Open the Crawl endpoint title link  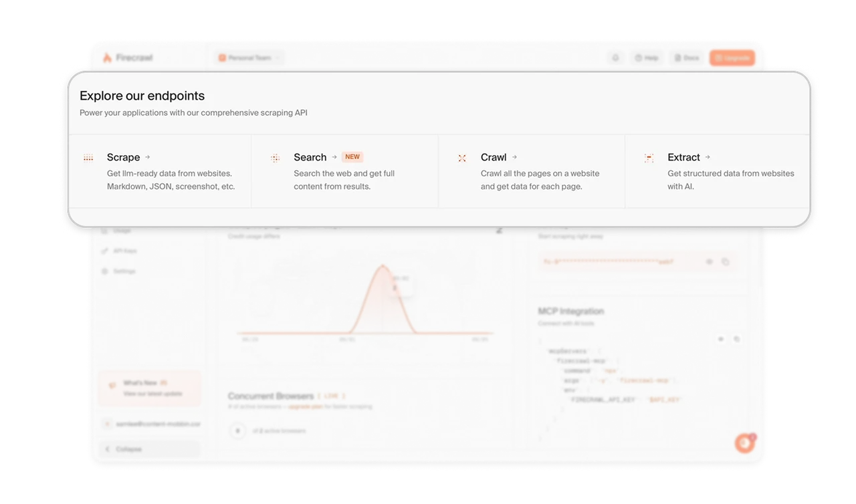[494, 157]
